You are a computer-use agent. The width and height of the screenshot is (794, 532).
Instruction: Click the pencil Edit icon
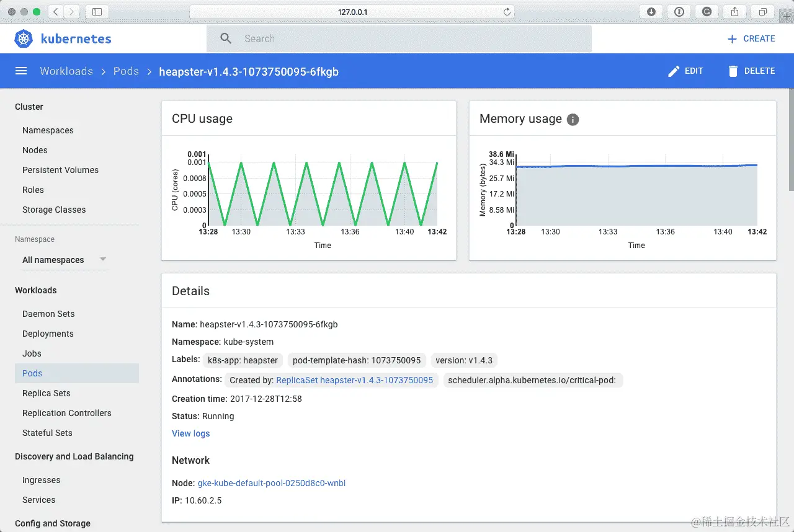tap(674, 71)
